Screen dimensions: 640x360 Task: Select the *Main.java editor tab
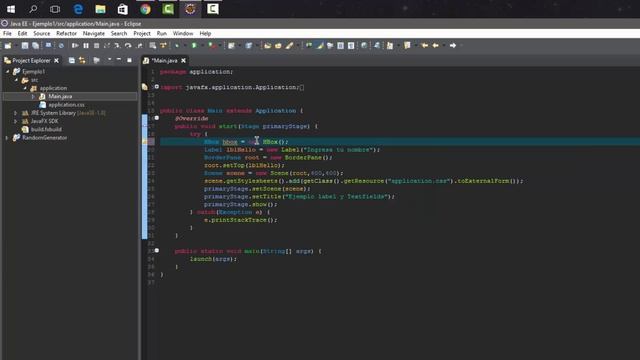tap(165, 60)
